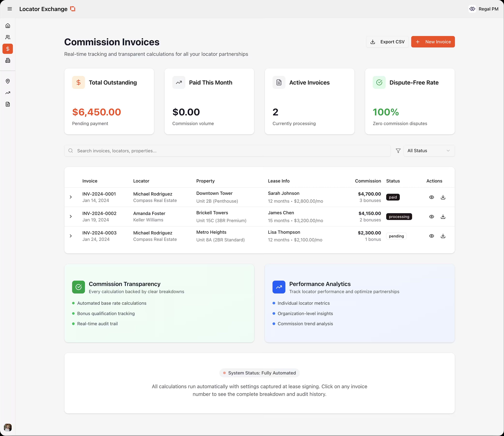Image resolution: width=504 pixels, height=436 pixels.
Task: View invoice INV-2024-0001 with eye icon
Action: point(432,197)
